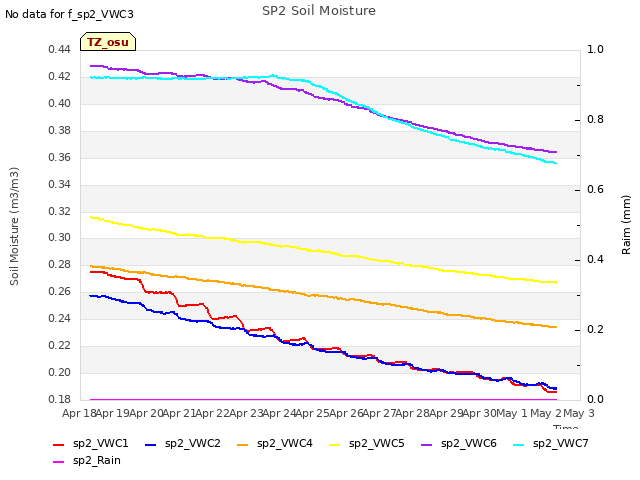Screen dimensions: 640x480
Task: Click the Soil Moisture (m3/m3) axis label
Action: tap(14, 226)
